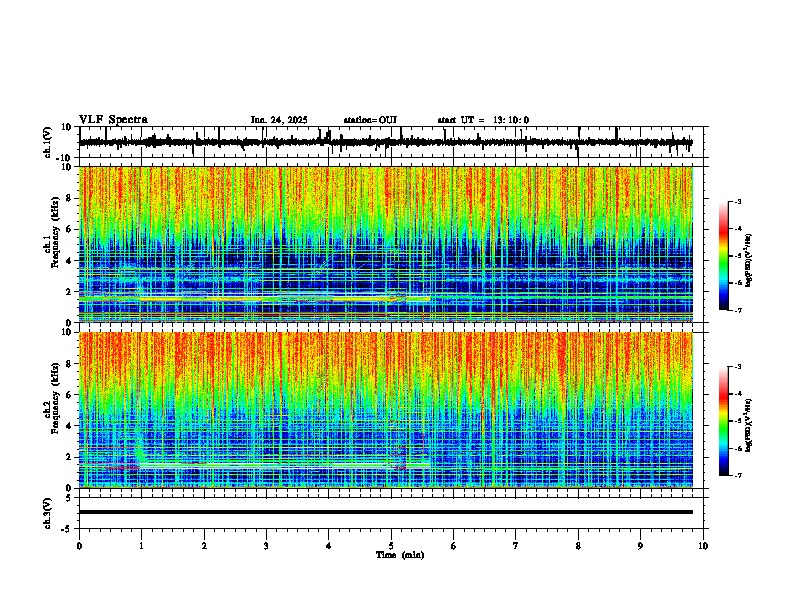This screenshot has height=612, width=792.
Task: Click the ch.2 spectrogram color scale bar
Action: [724, 421]
